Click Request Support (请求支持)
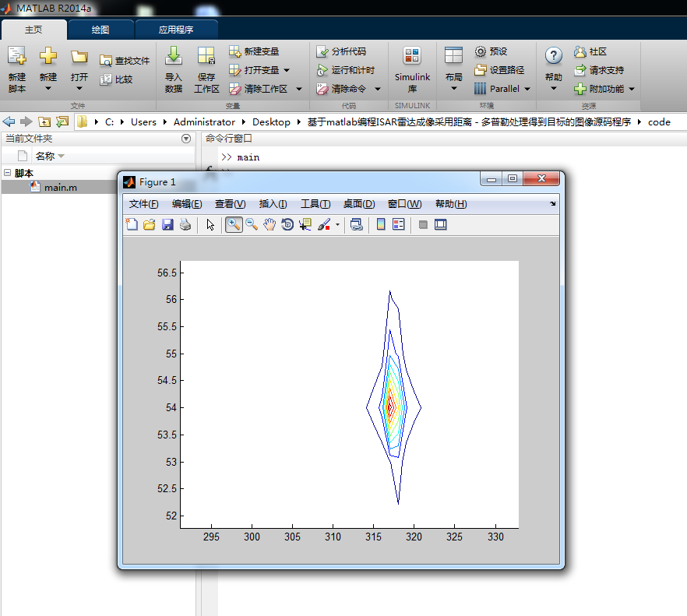The image size is (687, 616). (x=599, y=70)
